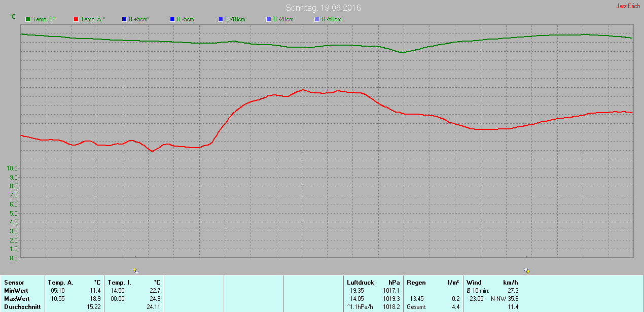The width and height of the screenshot is (644, 312).
Task: Click the 00:00 maximum time for Temp. I.
Action: 117,299
